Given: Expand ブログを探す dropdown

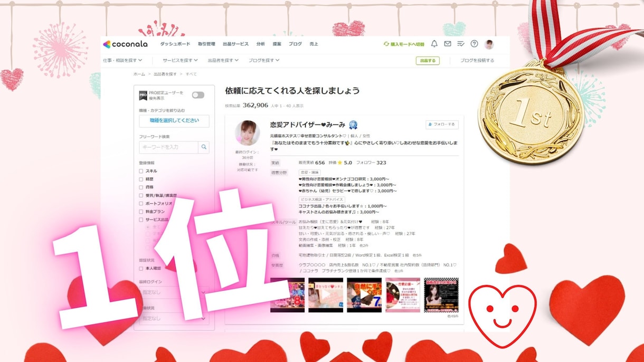Looking at the screenshot, I should [x=264, y=60].
